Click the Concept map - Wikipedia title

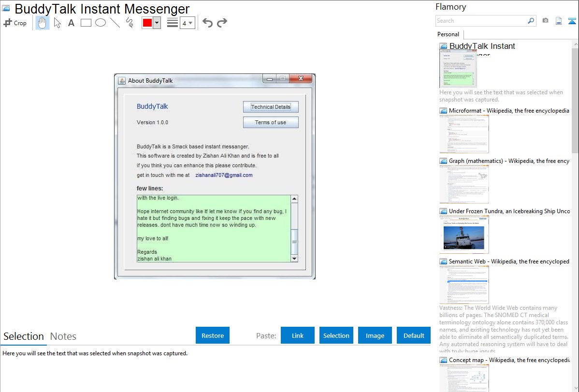(509, 360)
